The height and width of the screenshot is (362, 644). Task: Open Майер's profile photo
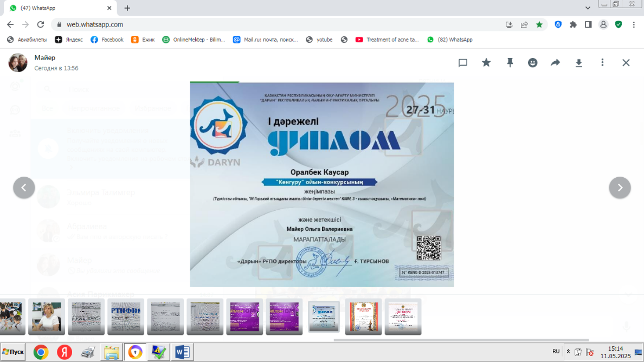click(x=18, y=62)
